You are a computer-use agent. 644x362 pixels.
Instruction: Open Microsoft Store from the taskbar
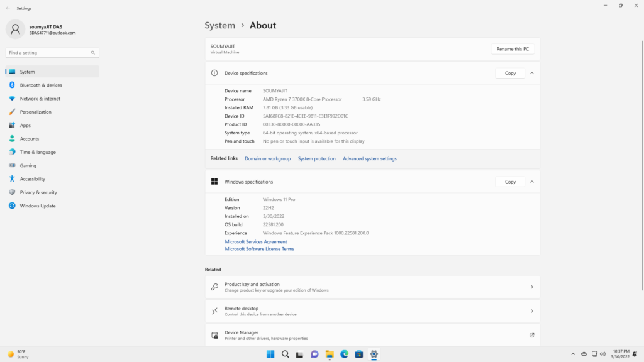pos(359,354)
